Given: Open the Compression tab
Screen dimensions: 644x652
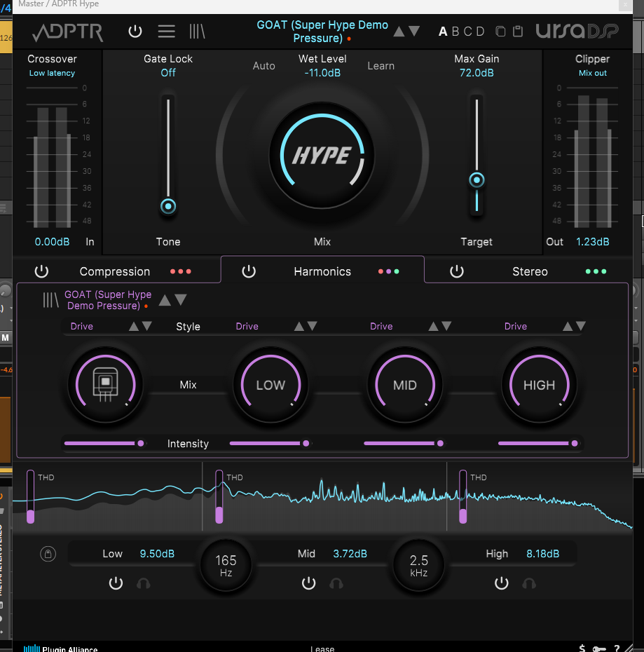Looking at the screenshot, I should tap(115, 271).
